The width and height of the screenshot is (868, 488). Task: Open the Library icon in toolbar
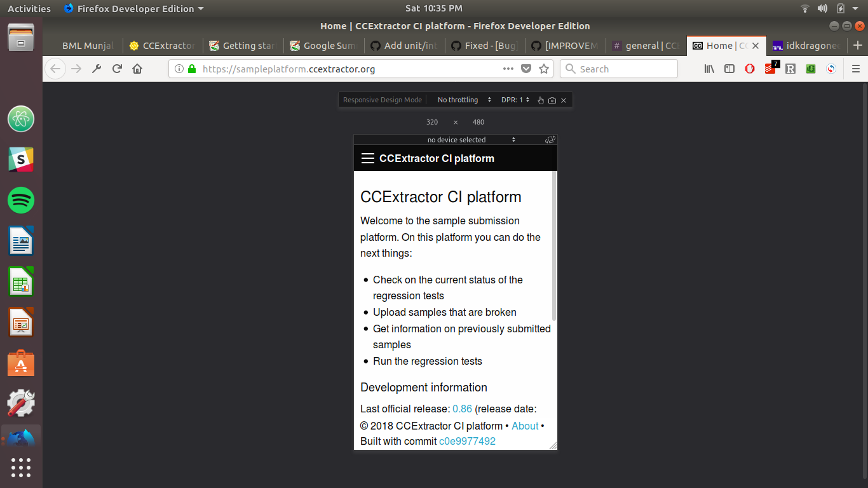tap(709, 69)
